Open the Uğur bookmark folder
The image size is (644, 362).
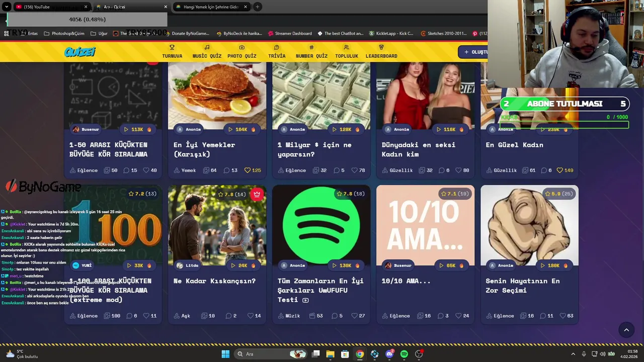click(99, 33)
